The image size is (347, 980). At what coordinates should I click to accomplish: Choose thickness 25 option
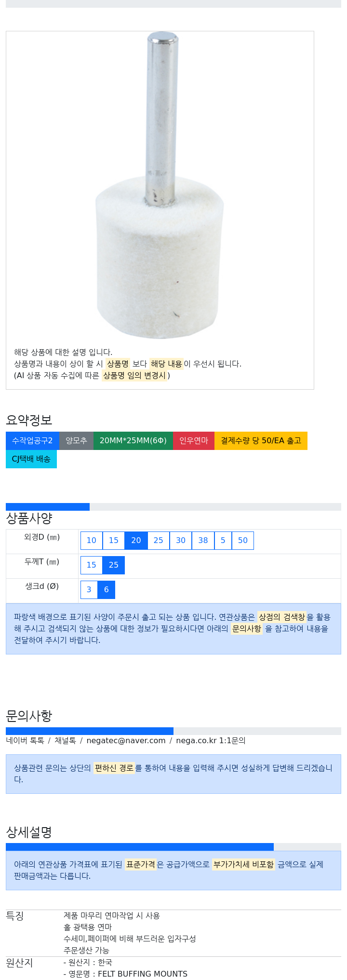pos(114,565)
